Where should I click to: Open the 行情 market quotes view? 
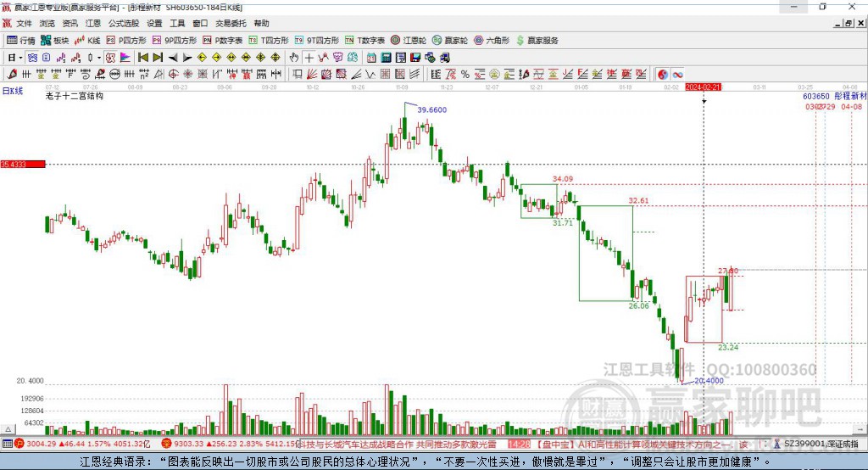click(20, 41)
